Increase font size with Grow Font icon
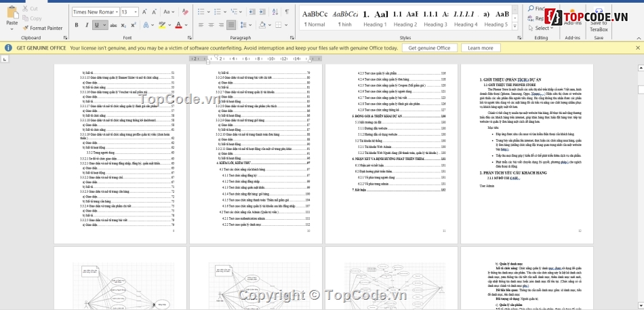 point(144,12)
